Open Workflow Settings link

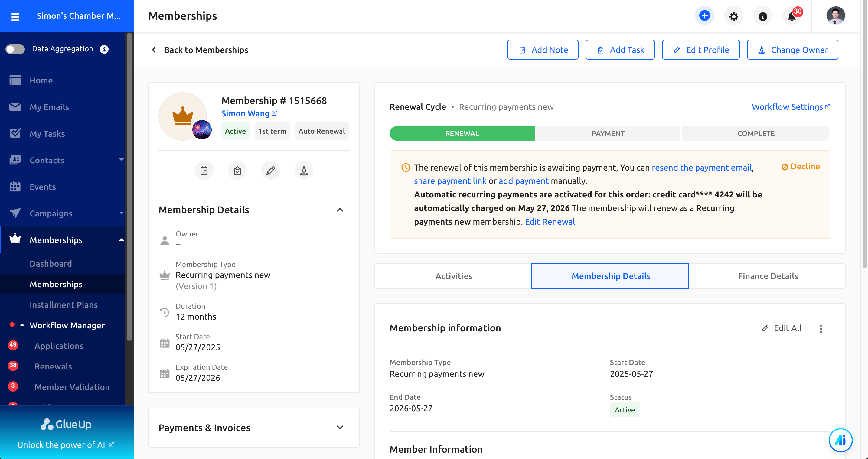click(791, 107)
